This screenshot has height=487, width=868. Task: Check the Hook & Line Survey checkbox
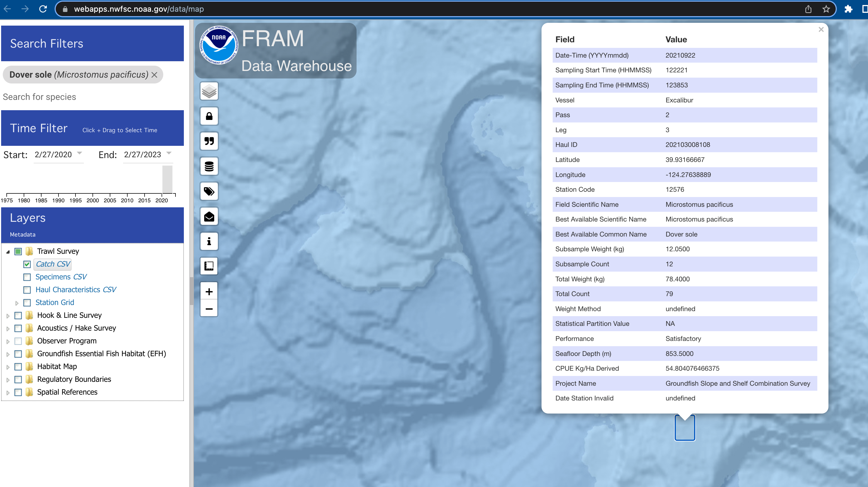[18, 315]
